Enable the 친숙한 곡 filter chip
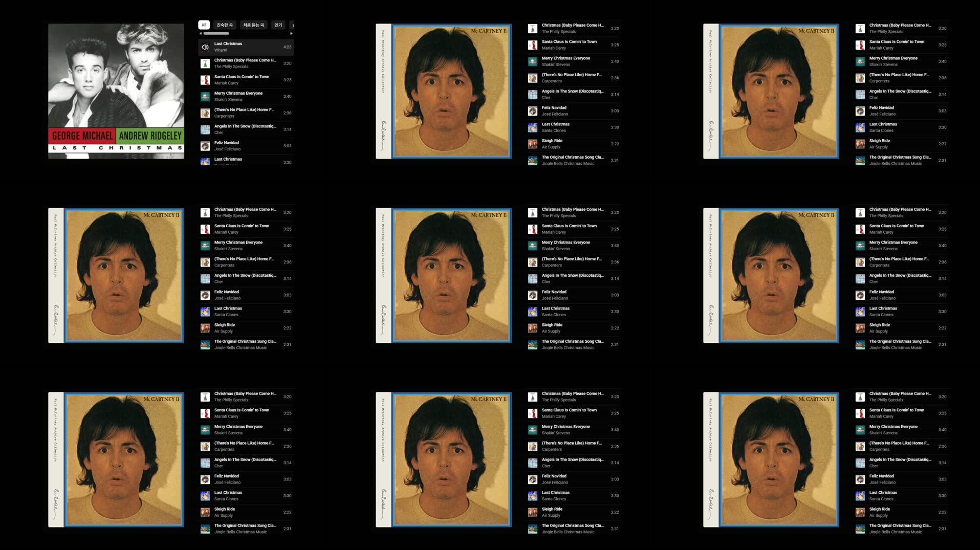 (x=224, y=25)
